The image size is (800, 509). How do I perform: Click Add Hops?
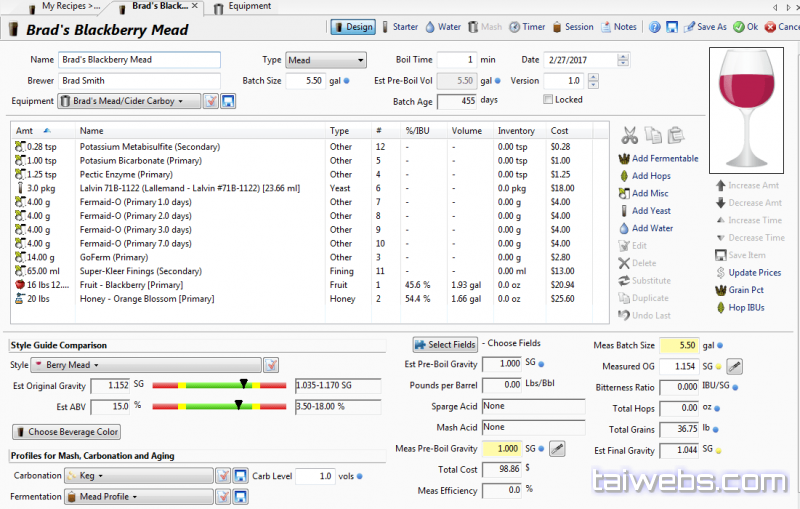click(x=650, y=176)
